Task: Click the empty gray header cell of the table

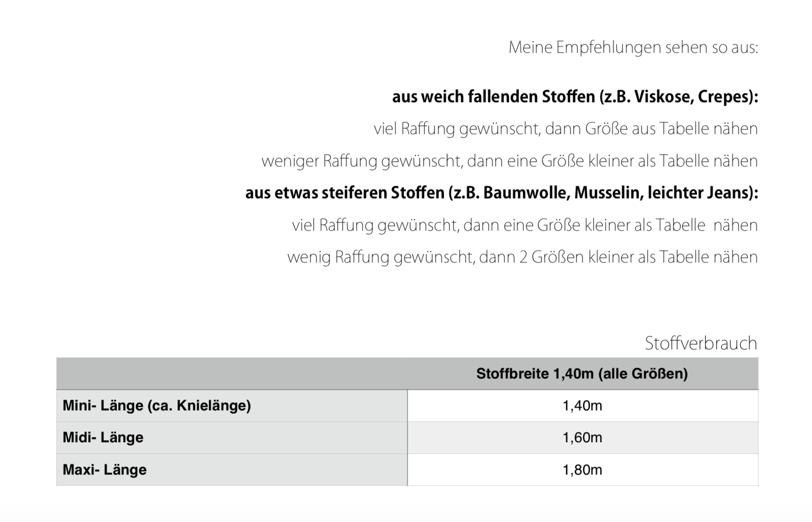Action: coord(231,374)
